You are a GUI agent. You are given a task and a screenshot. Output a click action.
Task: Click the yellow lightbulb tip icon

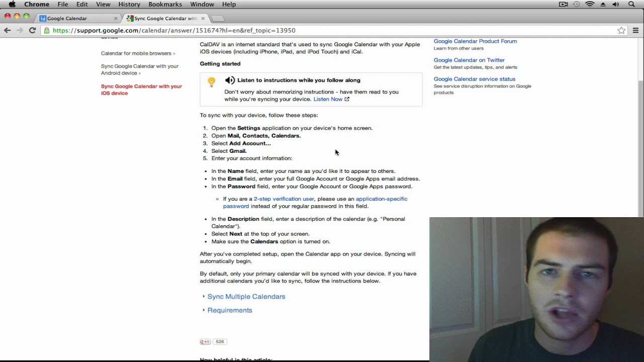coord(211,81)
